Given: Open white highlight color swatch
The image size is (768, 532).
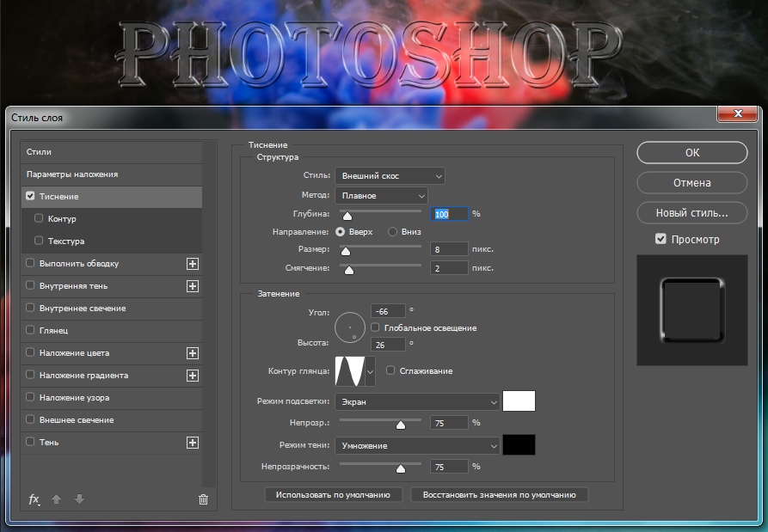Looking at the screenshot, I should tap(519, 401).
